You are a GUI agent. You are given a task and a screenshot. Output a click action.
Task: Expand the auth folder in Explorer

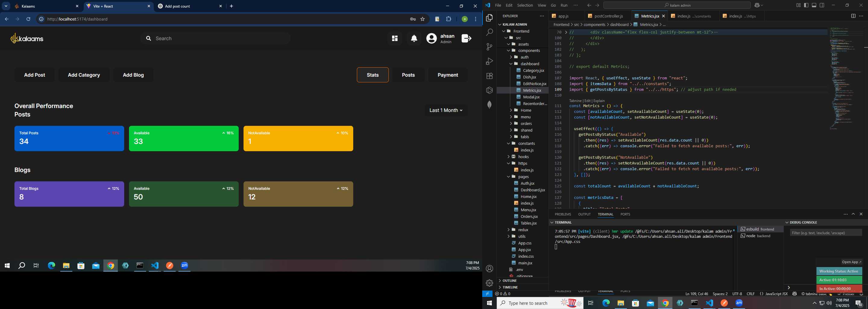pyautogui.click(x=511, y=57)
